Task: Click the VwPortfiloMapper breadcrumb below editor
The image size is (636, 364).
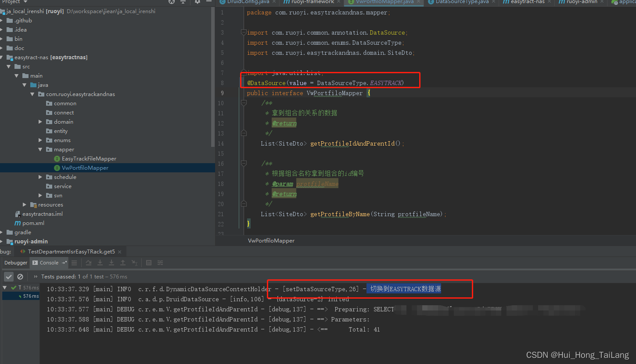Action: [x=271, y=240]
